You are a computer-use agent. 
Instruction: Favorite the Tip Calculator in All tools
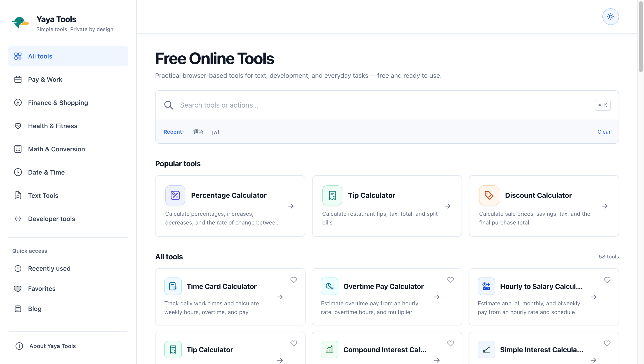(294, 343)
